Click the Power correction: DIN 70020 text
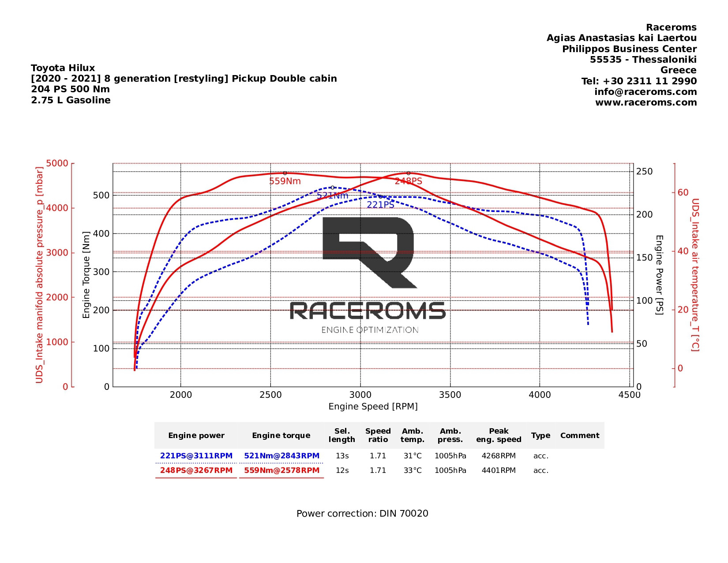 point(362,514)
